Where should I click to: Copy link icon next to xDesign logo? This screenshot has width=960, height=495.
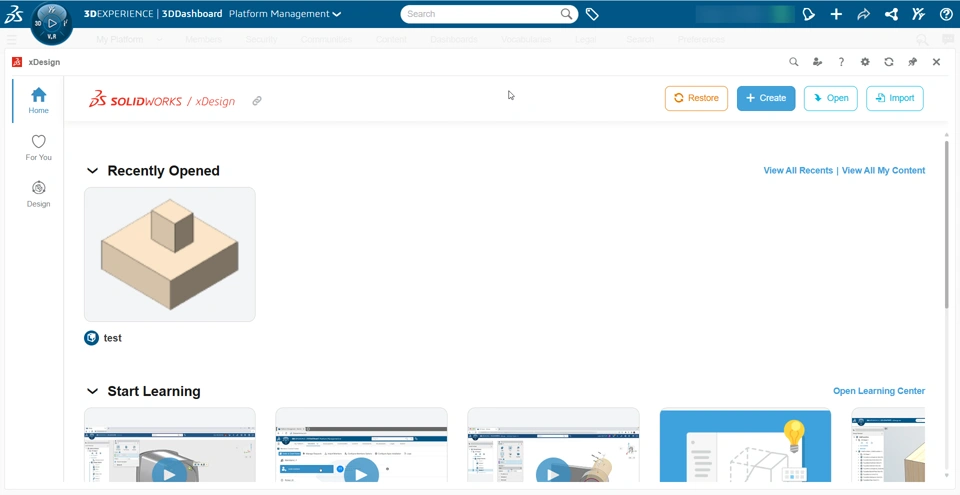coord(257,101)
